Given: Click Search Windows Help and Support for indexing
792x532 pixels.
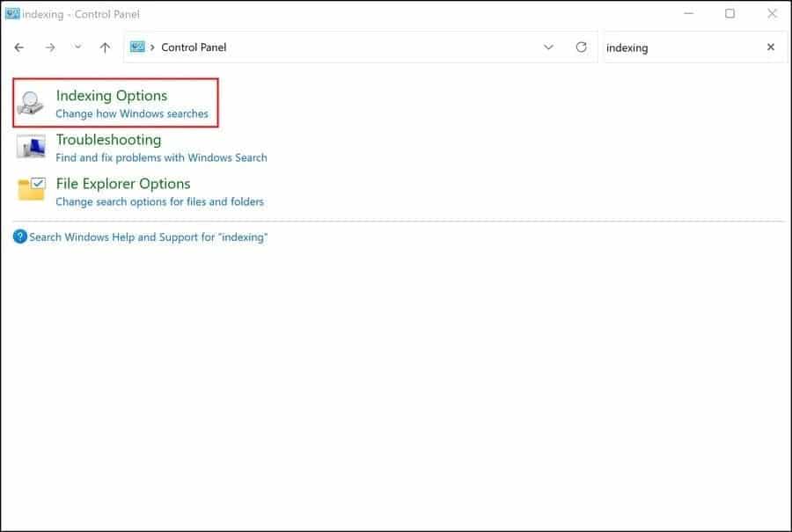Looking at the screenshot, I should point(147,237).
